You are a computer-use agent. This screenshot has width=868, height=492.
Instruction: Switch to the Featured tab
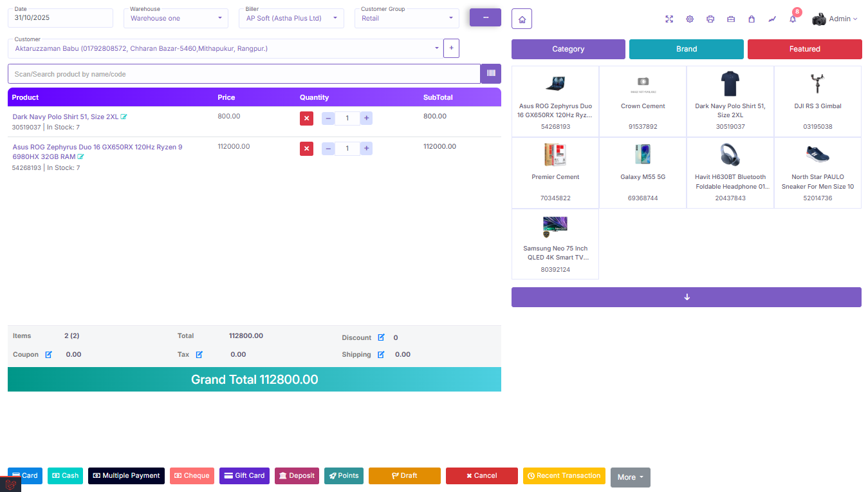804,49
